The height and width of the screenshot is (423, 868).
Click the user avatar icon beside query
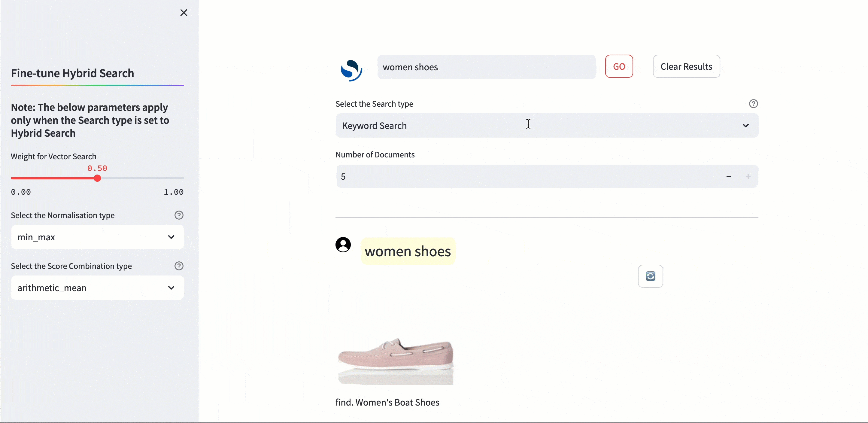[343, 245]
